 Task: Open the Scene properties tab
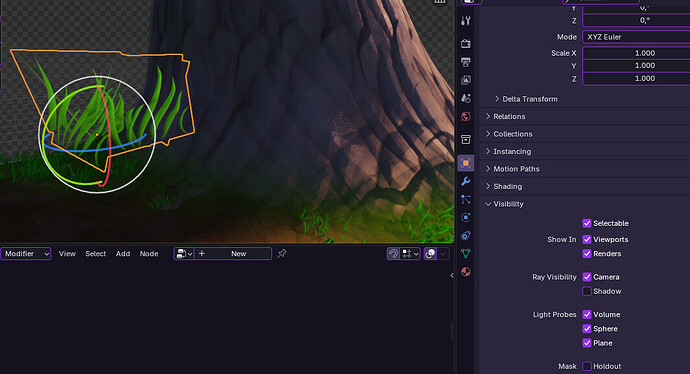click(466, 98)
